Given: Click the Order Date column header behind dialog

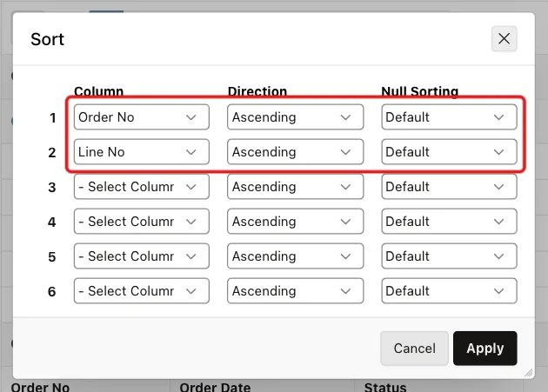Looking at the screenshot, I should 215,387.
